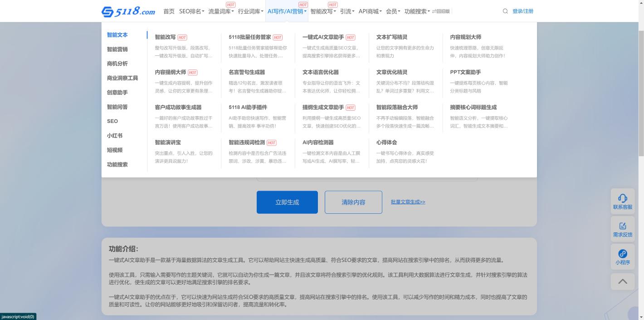Click the 5118.com logo
This screenshot has width=644, height=320.
click(x=128, y=11)
